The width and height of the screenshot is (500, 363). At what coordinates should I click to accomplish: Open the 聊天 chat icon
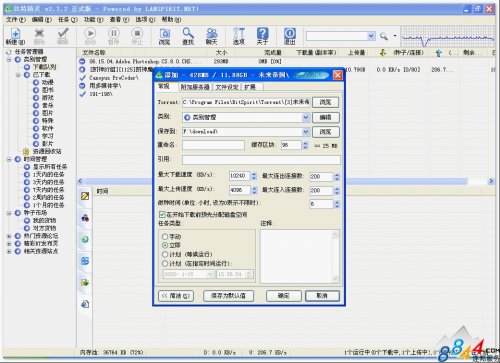coord(212,36)
